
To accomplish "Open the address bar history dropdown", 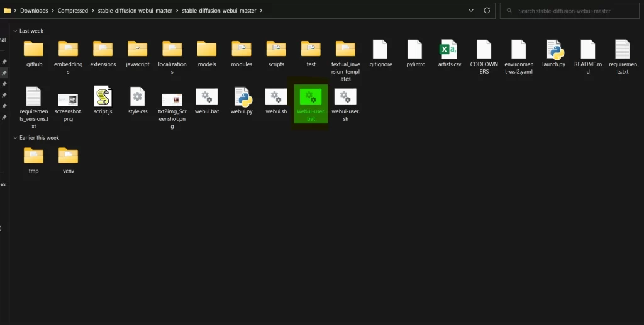I will (471, 11).
